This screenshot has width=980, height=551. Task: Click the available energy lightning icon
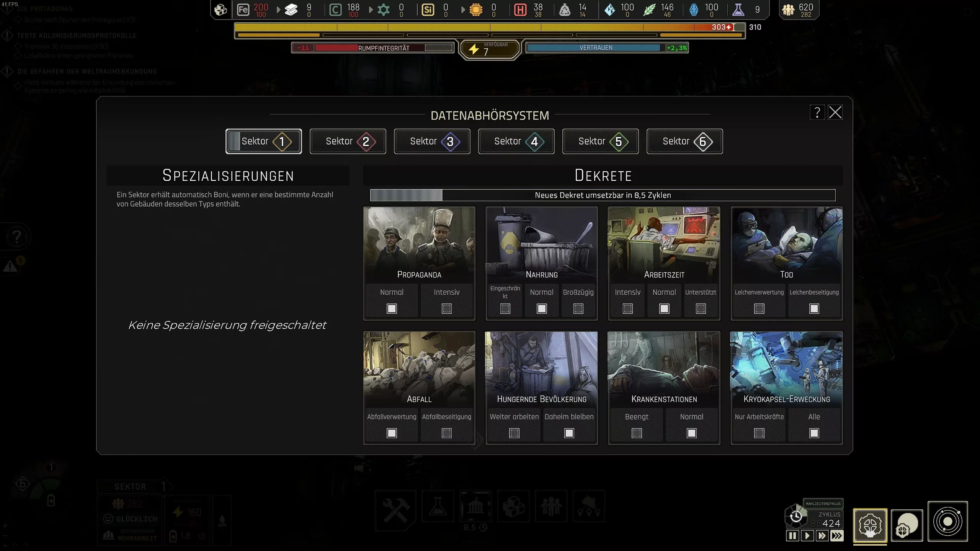(x=474, y=49)
